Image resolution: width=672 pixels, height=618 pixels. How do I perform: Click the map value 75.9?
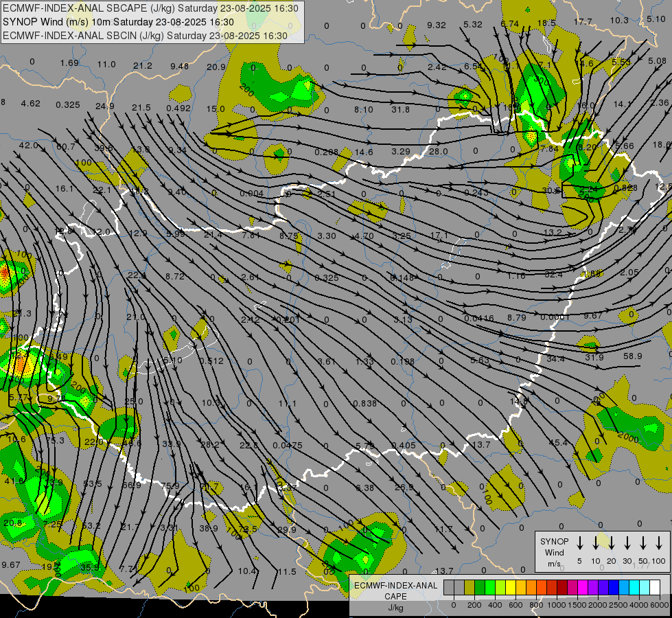coord(170,485)
